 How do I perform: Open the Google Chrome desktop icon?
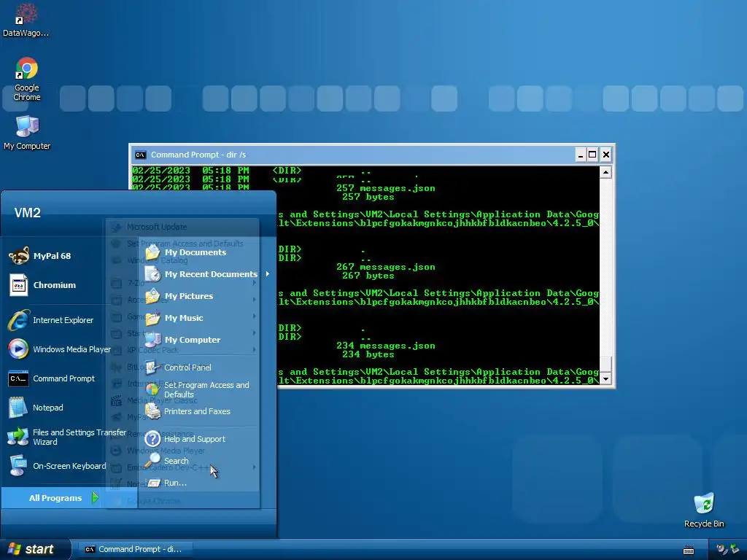pos(27,79)
